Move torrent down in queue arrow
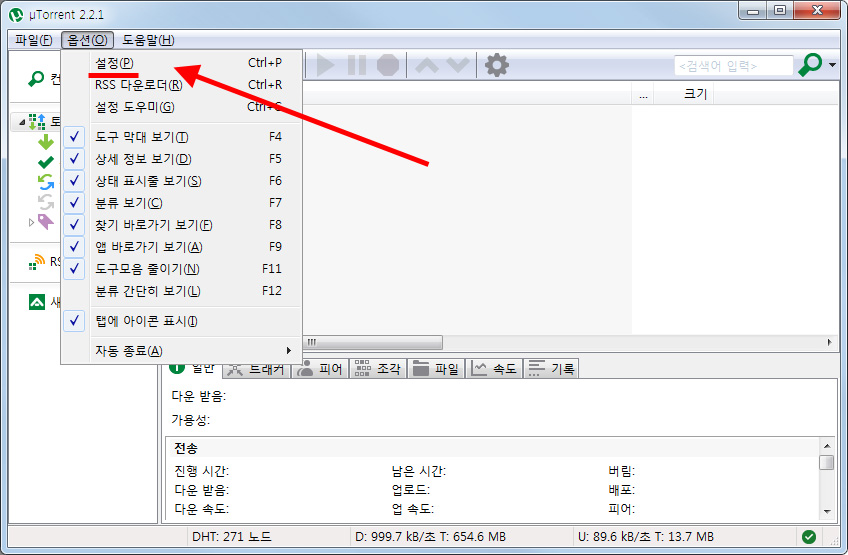Screen dimensions: 848x555 pos(458,65)
